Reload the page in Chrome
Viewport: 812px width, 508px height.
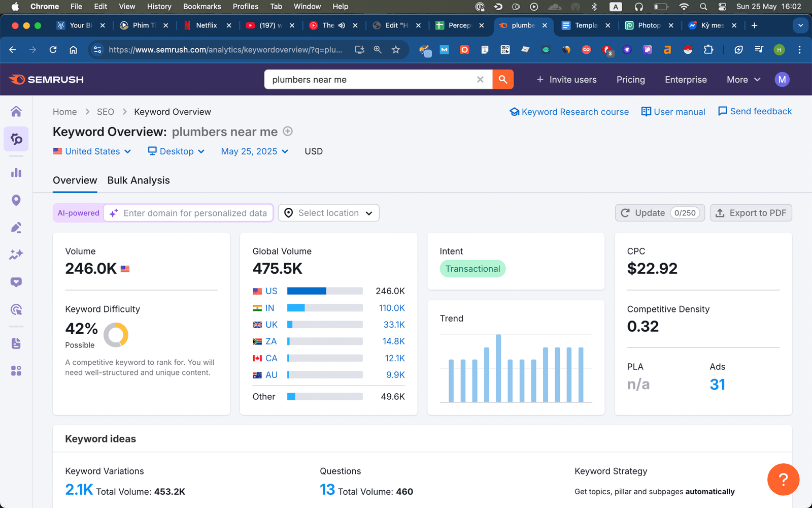click(x=53, y=50)
